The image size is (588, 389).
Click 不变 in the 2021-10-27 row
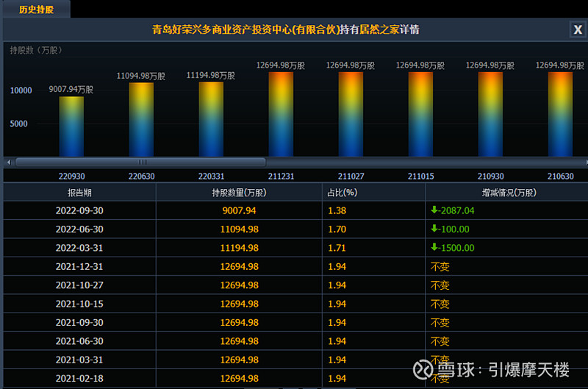click(x=440, y=285)
